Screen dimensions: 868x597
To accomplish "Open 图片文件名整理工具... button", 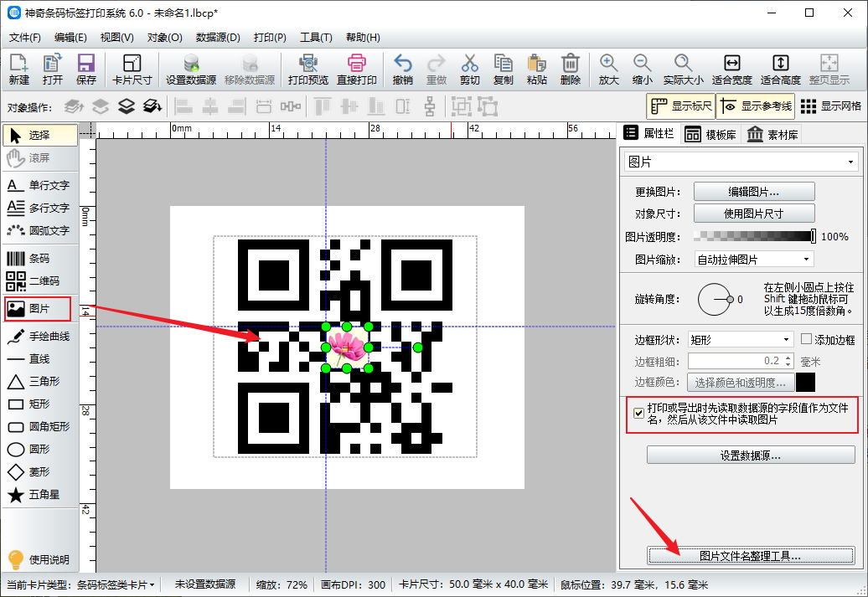I will [751, 556].
